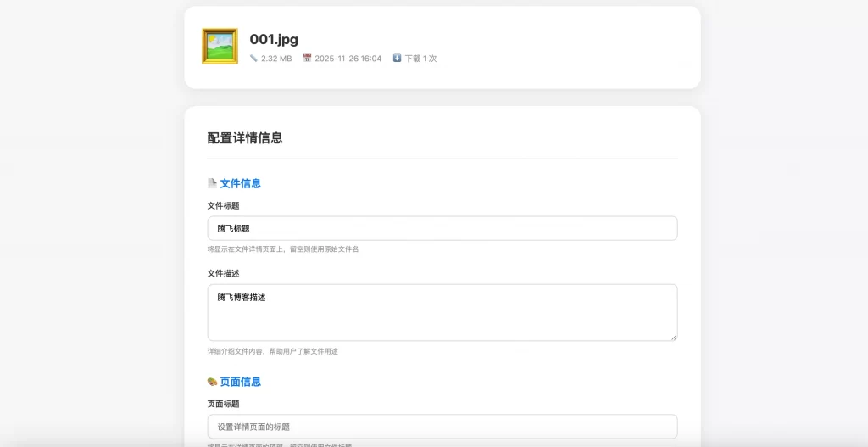Click the picture frame thumbnail for 001.jpg
The image size is (868, 447).
tap(220, 47)
